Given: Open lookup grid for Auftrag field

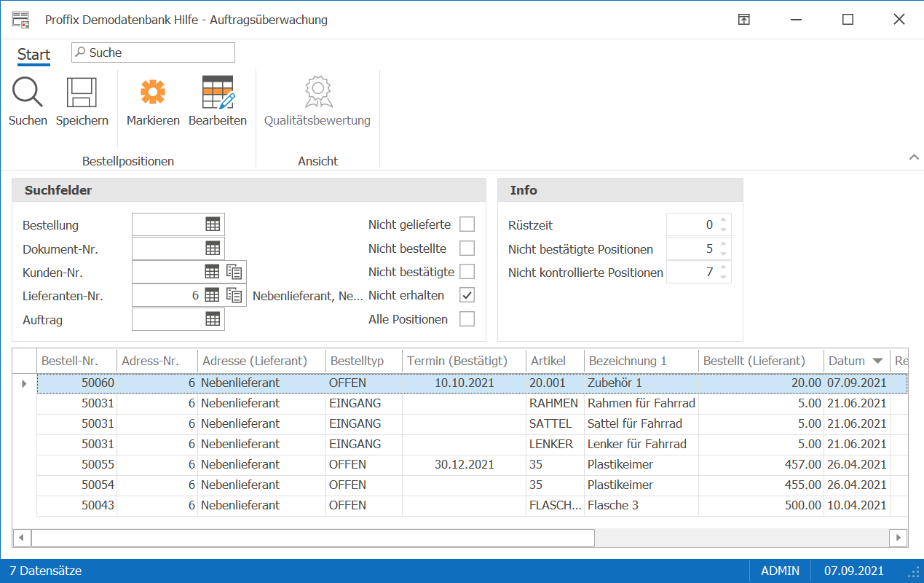Looking at the screenshot, I should [213, 318].
